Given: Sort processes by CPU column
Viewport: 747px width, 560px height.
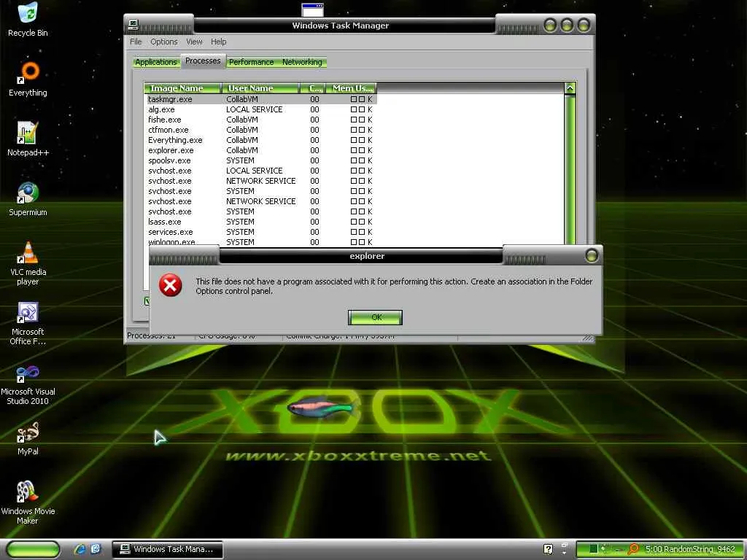Looking at the screenshot, I should point(312,88).
